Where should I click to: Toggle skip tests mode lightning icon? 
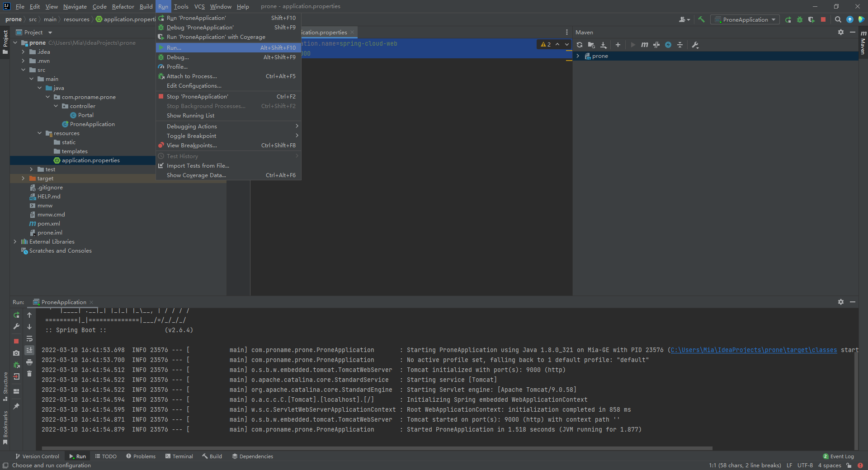coord(668,45)
